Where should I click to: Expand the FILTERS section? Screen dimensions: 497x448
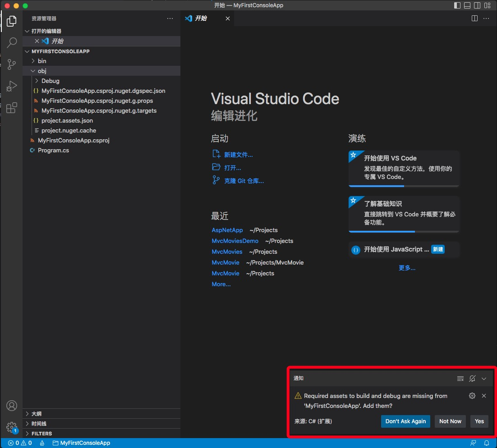pyautogui.click(x=101, y=434)
